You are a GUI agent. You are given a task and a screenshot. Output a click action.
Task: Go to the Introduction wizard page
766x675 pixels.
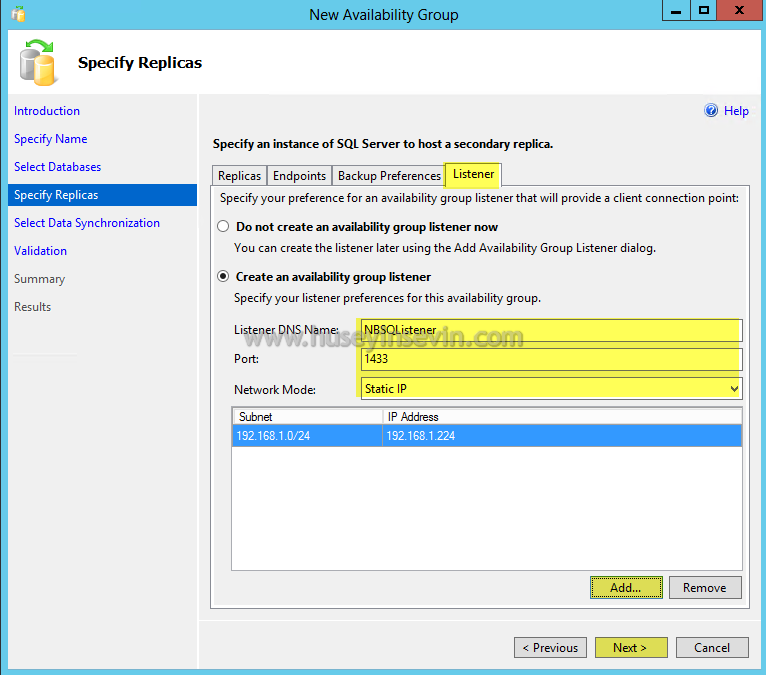pos(47,111)
